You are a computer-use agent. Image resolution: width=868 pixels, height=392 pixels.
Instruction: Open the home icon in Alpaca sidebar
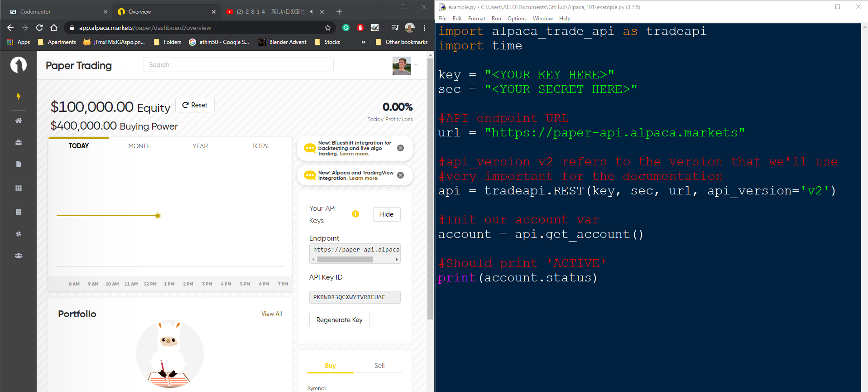coord(19,121)
